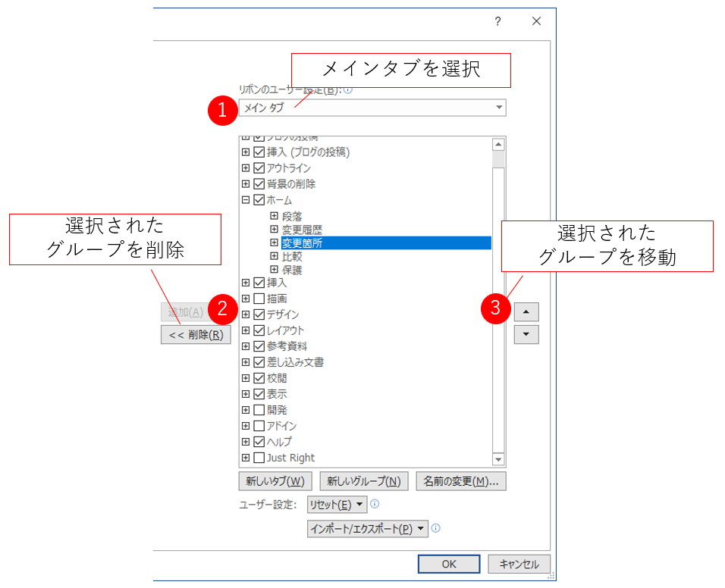Click info icon next to リセット
Viewport: 725px width, 588px height.
(375, 504)
